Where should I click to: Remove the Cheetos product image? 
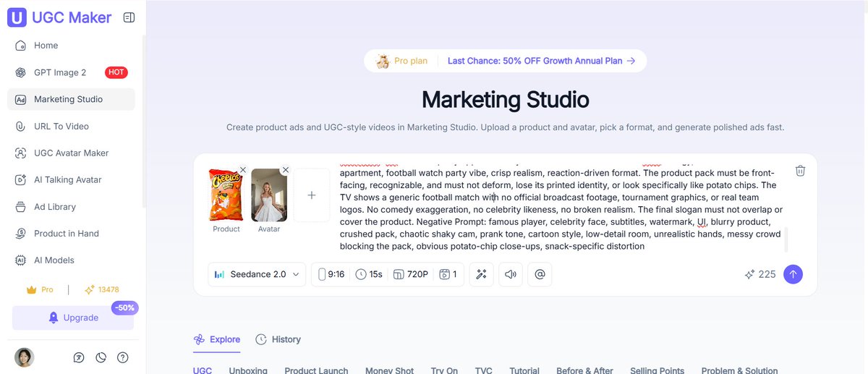[242, 170]
